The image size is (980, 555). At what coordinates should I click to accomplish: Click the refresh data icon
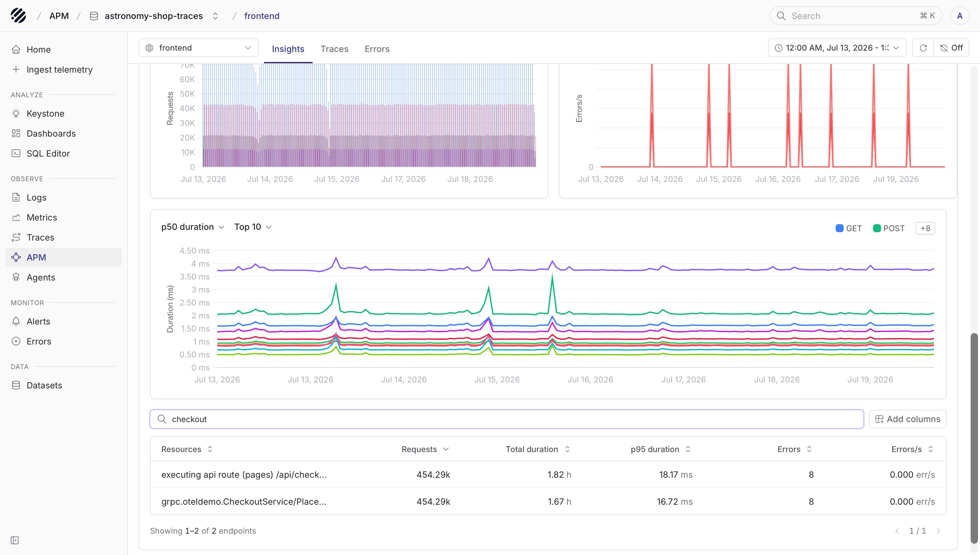pyautogui.click(x=923, y=48)
